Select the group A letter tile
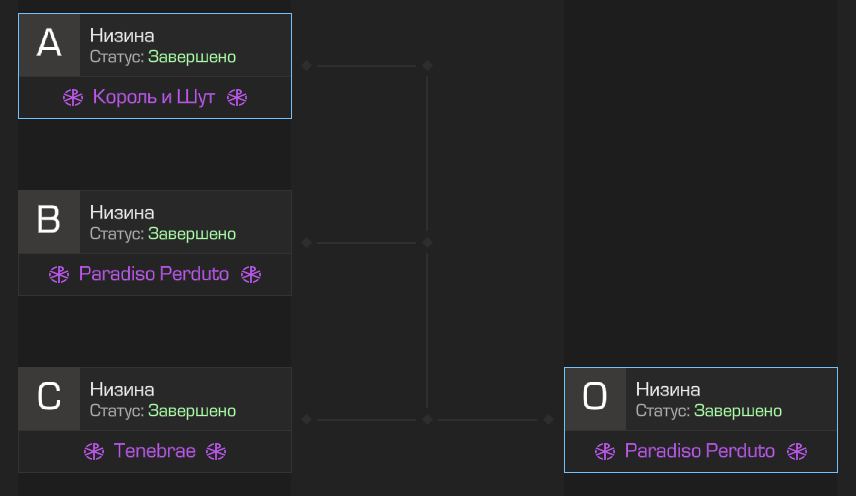Viewport: 856px width, 496px height. [x=49, y=45]
